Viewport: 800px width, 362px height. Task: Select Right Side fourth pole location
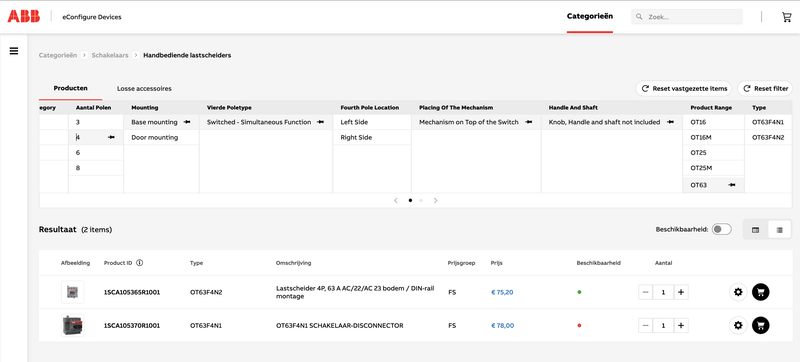372,138
